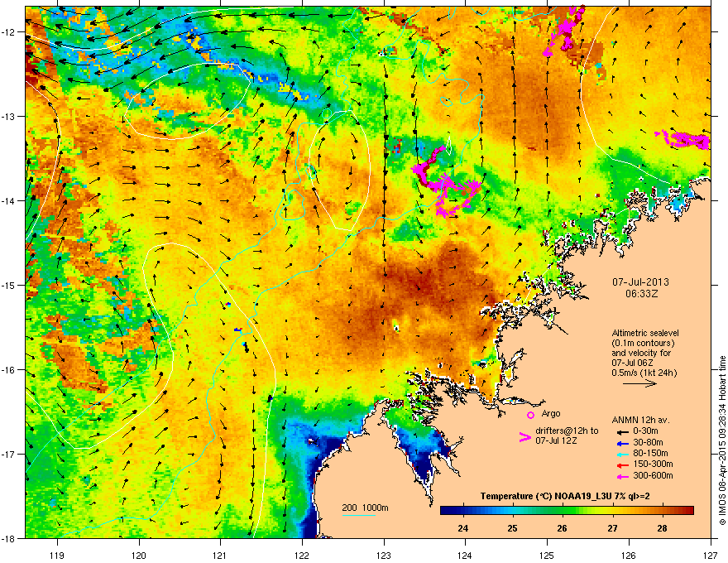Click the '07-Jul 12Z' drifters date text
Image resolution: width=728 pixels, height=563 pixels.
click(x=556, y=440)
